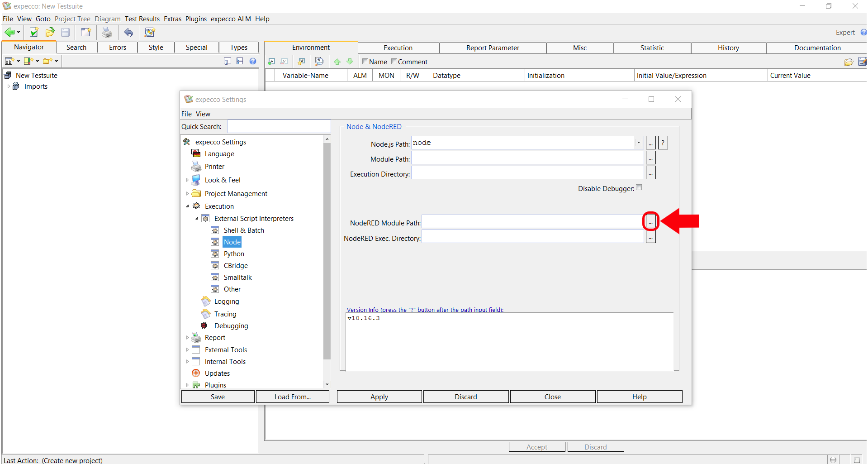Click the blue undo arrow icon
Image resolution: width=868 pixels, height=464 pixels.
click(x=129, y=32)
